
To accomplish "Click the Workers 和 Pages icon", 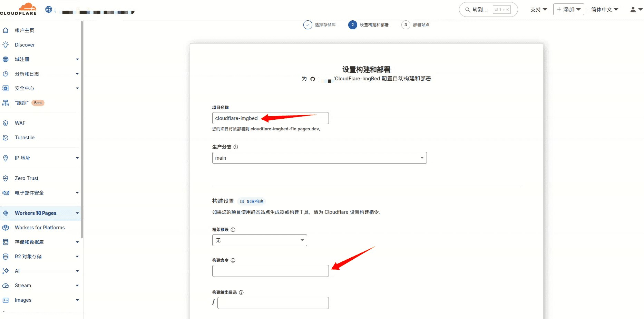I will (x=6, y=213).
